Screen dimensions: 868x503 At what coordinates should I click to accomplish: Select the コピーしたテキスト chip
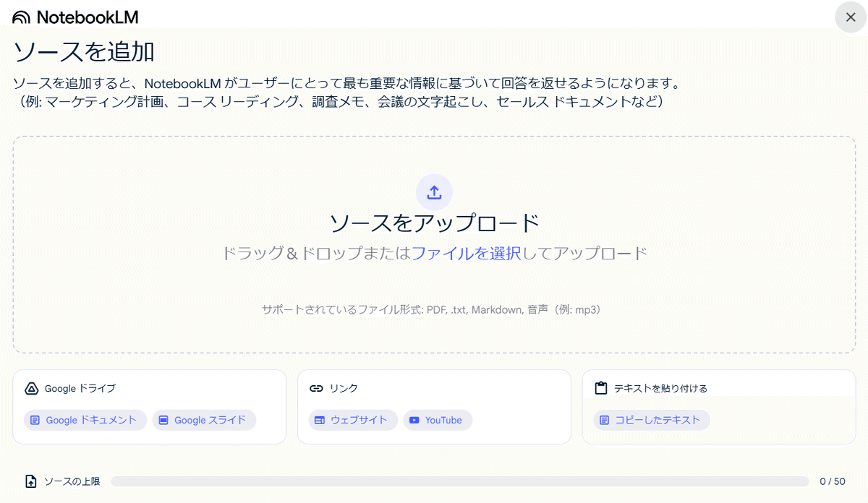pos(652,420)
